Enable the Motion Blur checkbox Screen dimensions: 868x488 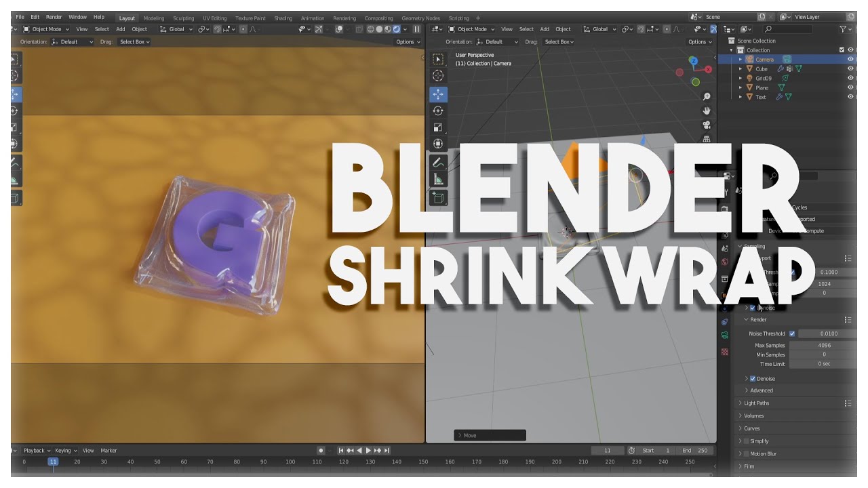[x=746, y=453]
